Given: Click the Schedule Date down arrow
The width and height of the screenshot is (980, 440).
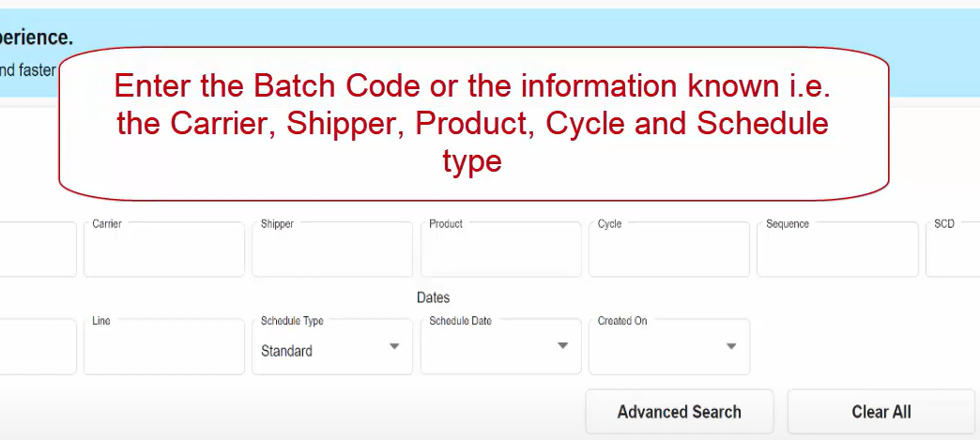Looking at the screenshot, I should tap(562, 346).
